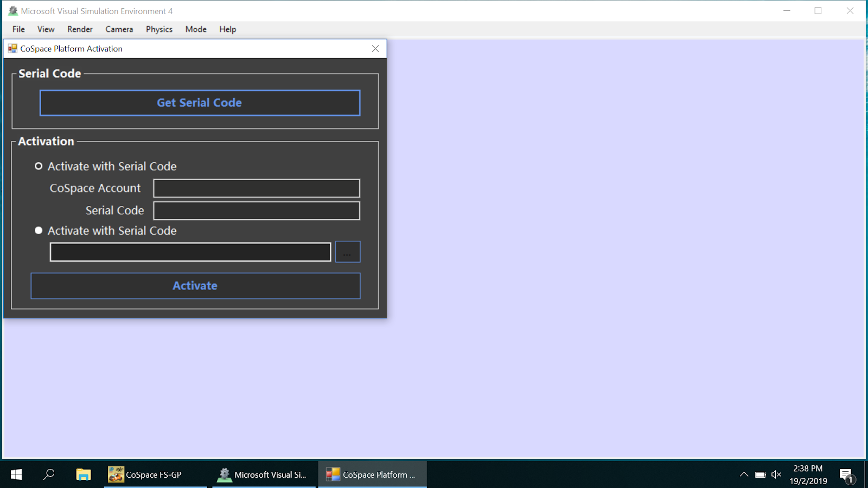Show hidden system tray icons
The height and width of the screenshot is (488, 868).
744,474
